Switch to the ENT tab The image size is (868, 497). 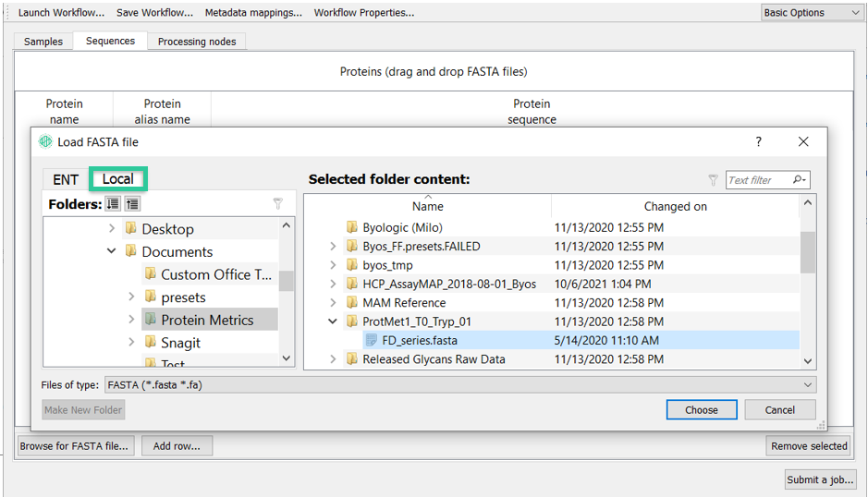[x=66, y=179]
